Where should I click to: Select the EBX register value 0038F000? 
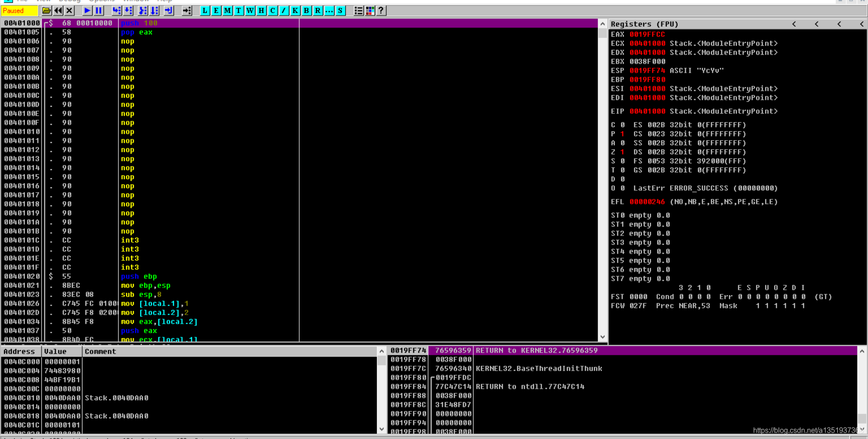[x=647, y=61]
